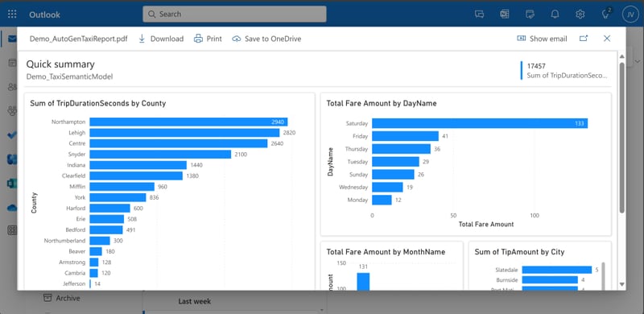Viewport: 644px width, 314px height.
Task: Open notifications bell icon
Action: coord(555,14)
